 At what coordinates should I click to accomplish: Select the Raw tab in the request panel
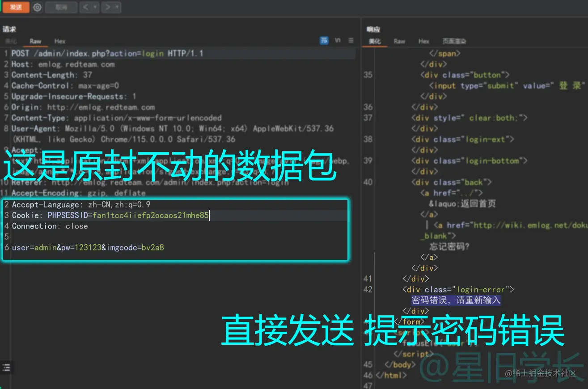(35, 41)
